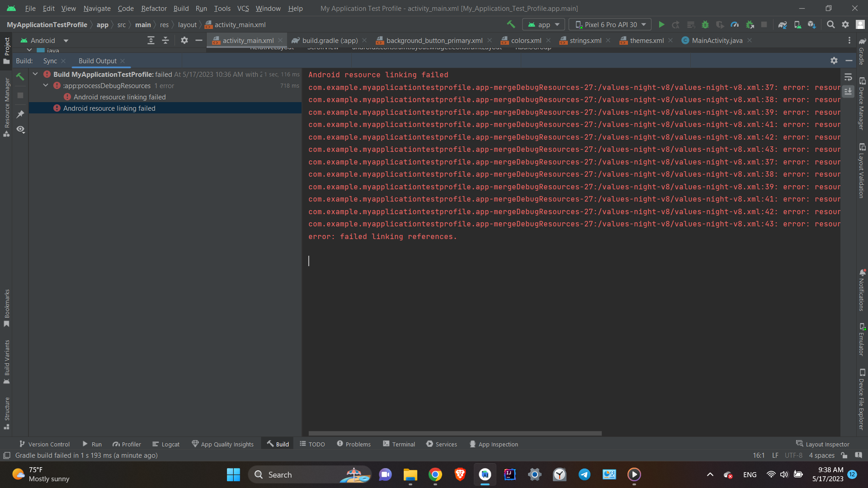Open the app run configuration dropdown

point(543,24)
